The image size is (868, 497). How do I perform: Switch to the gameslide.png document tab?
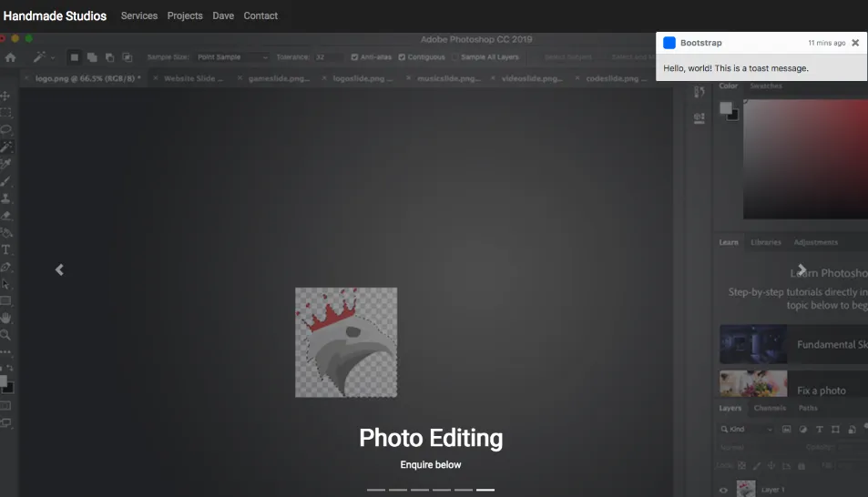tap(279, 78)
